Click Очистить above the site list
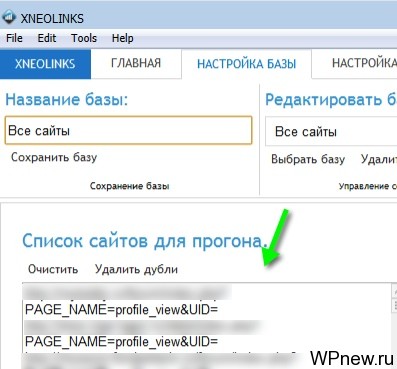The width and height of the screenshot is (397, 369). (53, 269)
